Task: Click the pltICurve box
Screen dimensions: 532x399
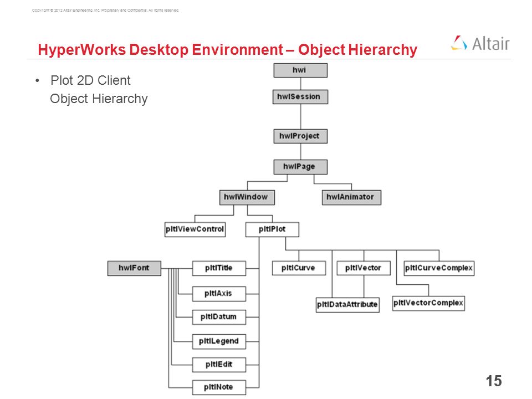Action: pos(299,268)
